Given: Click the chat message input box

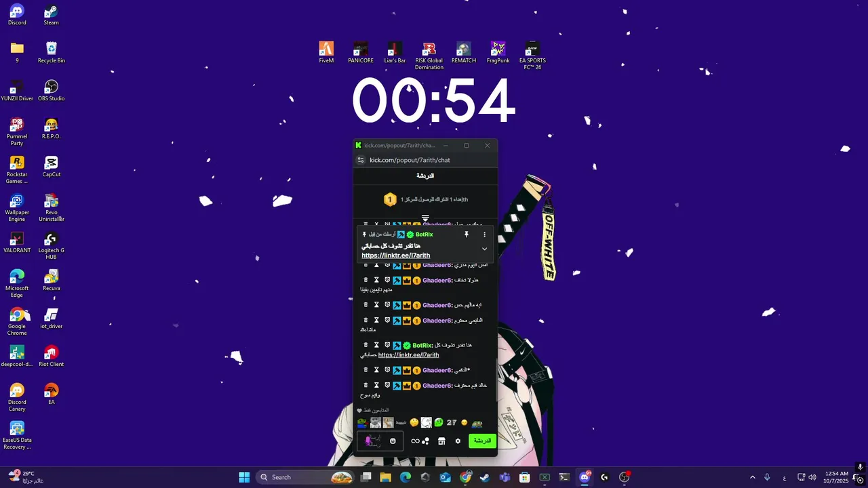Looking at the screenshot, I should pos(380,441).
